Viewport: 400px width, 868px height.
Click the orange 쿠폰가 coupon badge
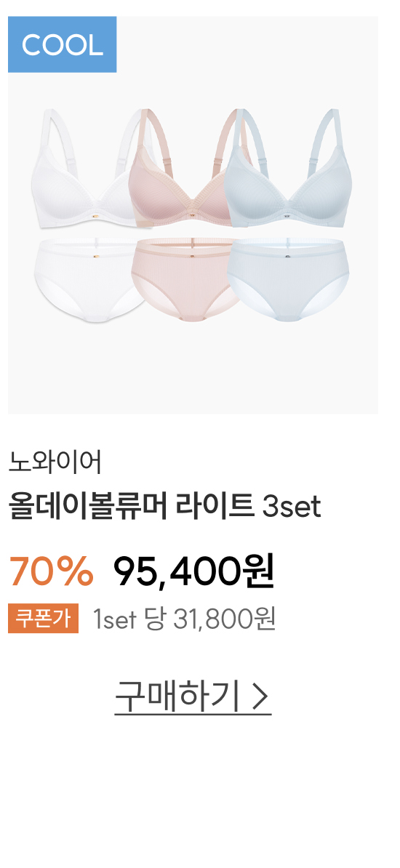tap(43, 619)
